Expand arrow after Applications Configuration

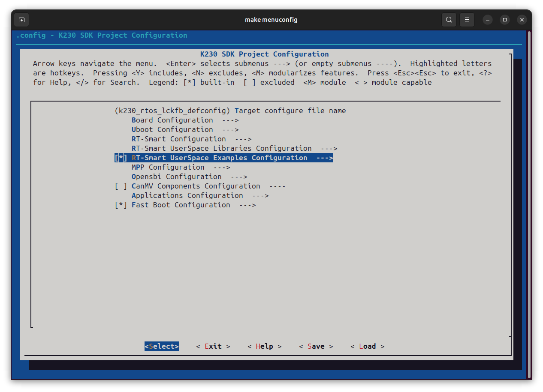pos(260,195)
